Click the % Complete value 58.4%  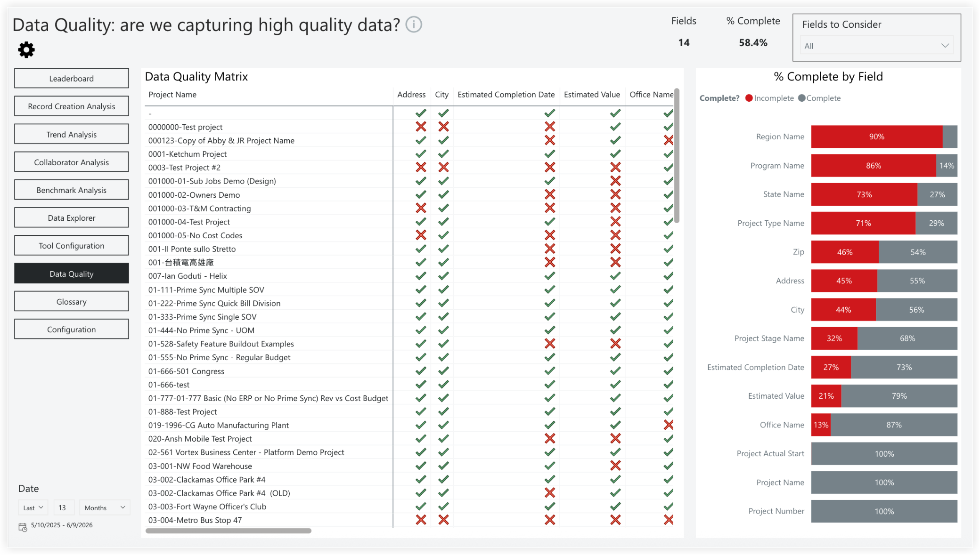click(x=753, y=42)
